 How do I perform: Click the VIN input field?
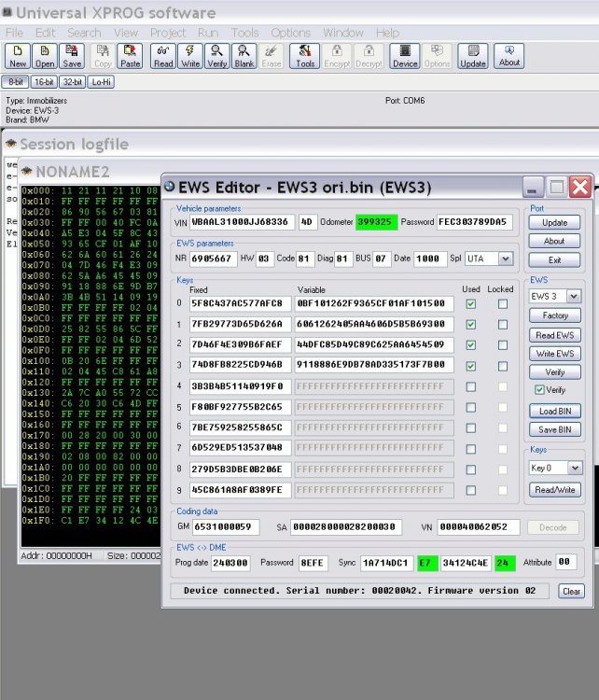pos(242,222)
